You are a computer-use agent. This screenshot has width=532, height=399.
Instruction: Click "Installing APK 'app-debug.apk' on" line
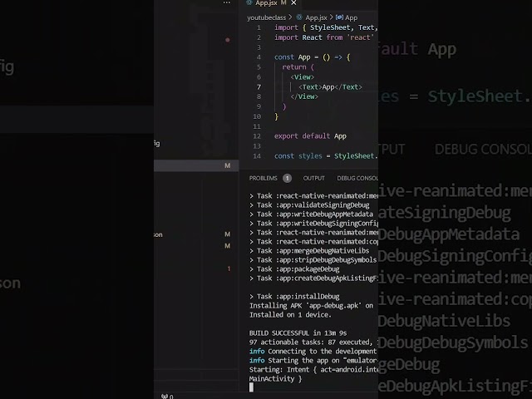point(311,306)
